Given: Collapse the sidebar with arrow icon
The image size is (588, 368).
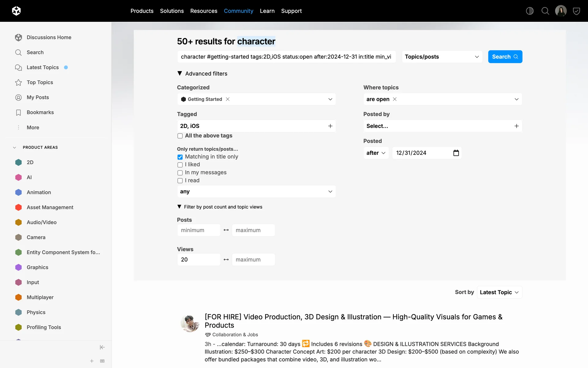Looking at the screenshot, I should 102,347.
